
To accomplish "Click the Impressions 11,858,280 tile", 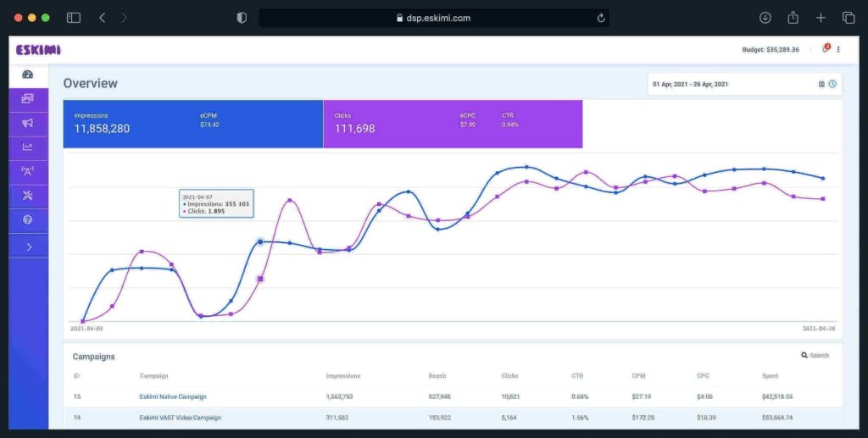I will click(192, 124).
